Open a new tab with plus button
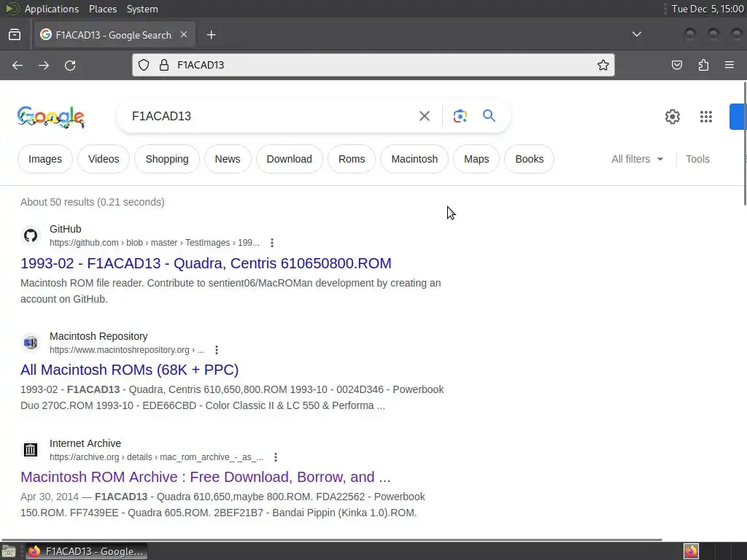The width and height of the screenshot is (747, 560). [x=211, y=35]
